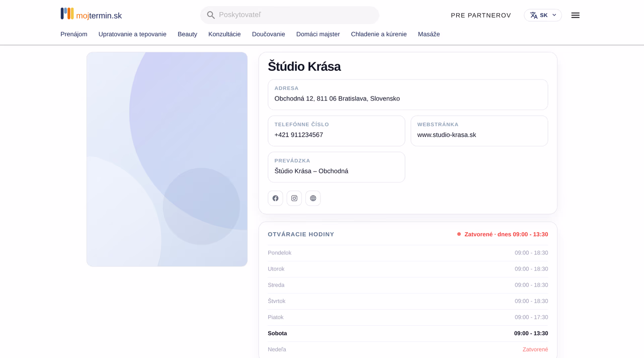Screen dimensions: 644x358
Task: Open the hamburger menu icon
Action: 576,16
